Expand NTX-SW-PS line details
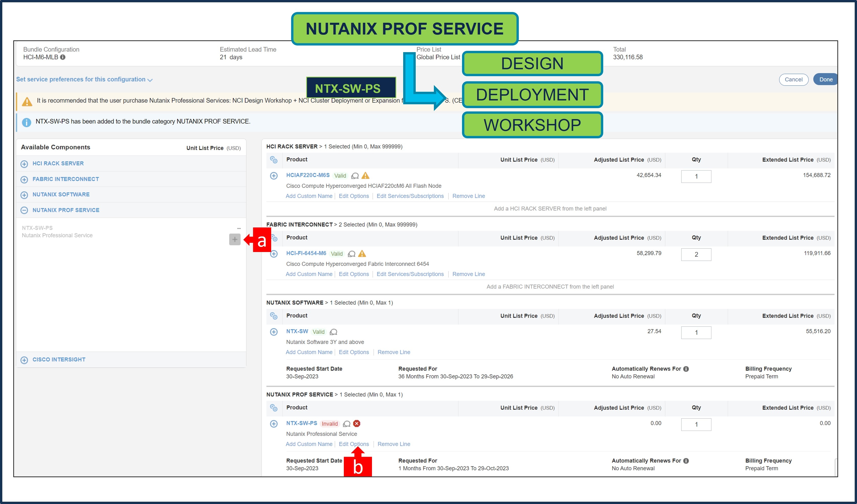857x504 pixels. 274,424
